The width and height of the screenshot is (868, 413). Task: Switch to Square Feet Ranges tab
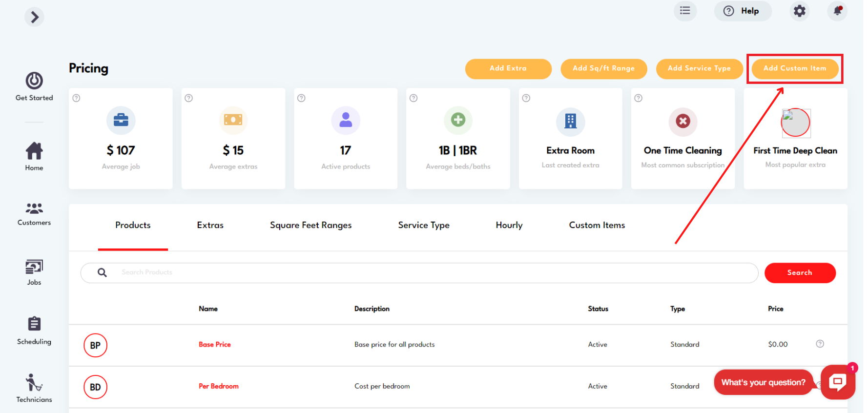pyautogui.click(x=310, y=226)
